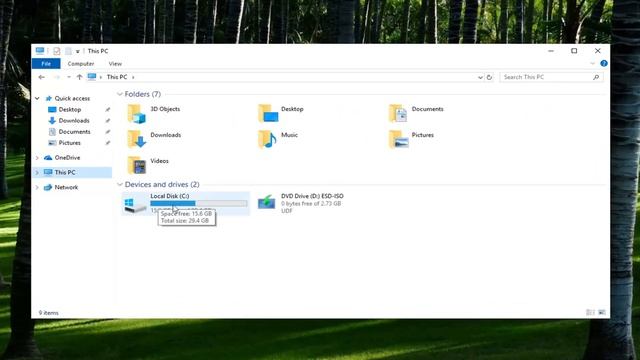Image resolution: width=640 pixels, height=360 pixels.
Task: Open the Documents folder in Folders section
Action: click(398, 113)
